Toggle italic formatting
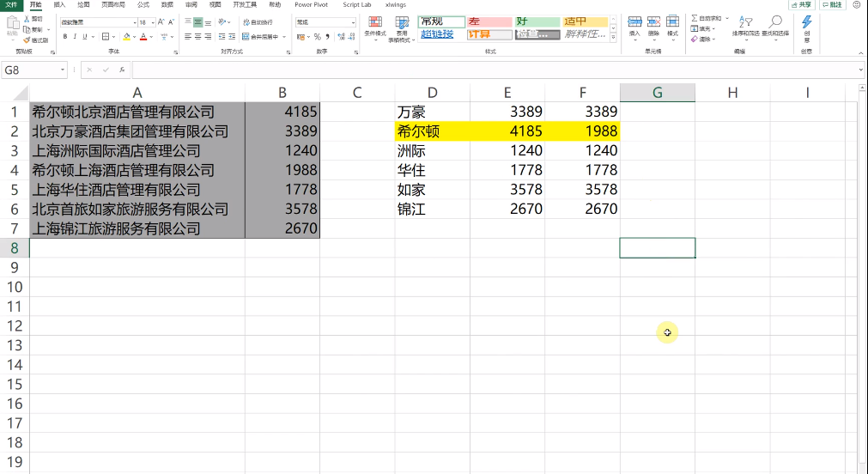The height and width of the screenshot is (474, 868). click(75, 37)
